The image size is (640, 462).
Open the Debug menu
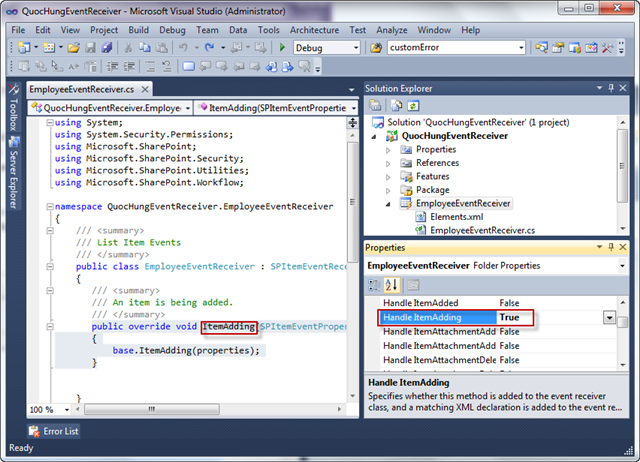172,30
